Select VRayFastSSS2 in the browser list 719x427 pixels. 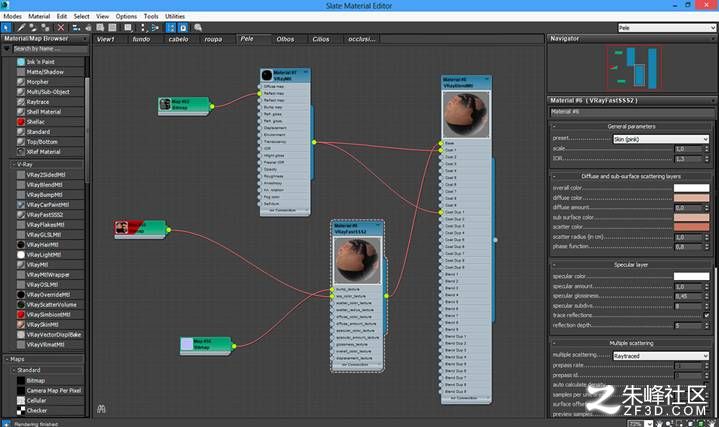tap(44, 215)
